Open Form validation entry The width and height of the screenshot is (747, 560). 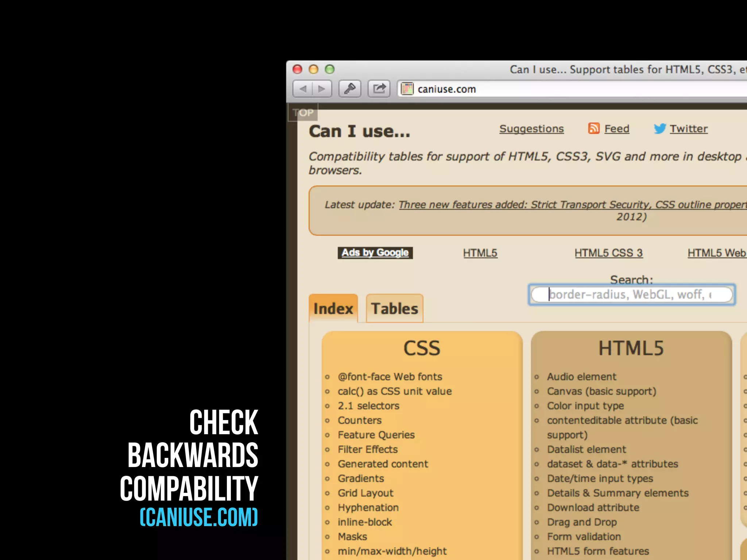point(584,537)
